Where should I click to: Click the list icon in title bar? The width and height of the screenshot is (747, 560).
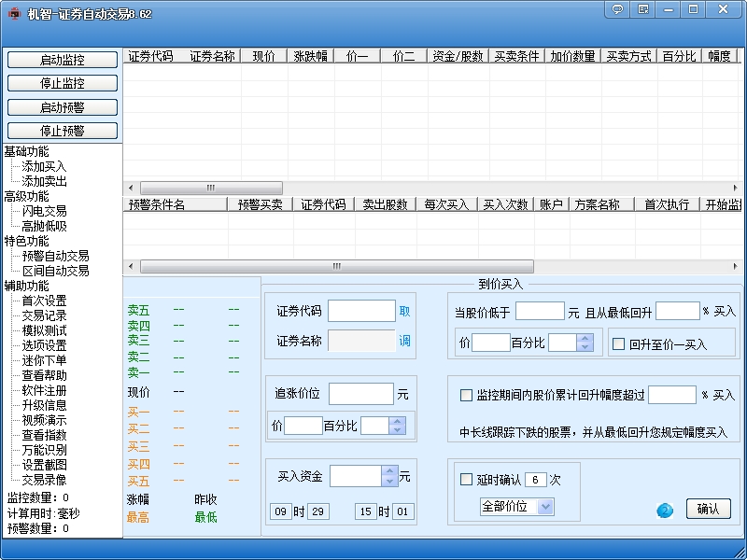point(643,9)
